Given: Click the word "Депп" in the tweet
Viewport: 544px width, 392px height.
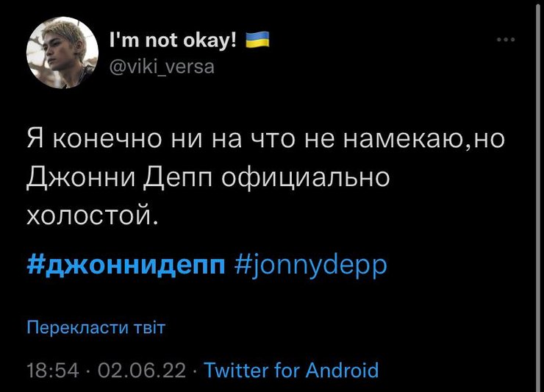Looking at the screenshot, I should click(x=173, y=177).
